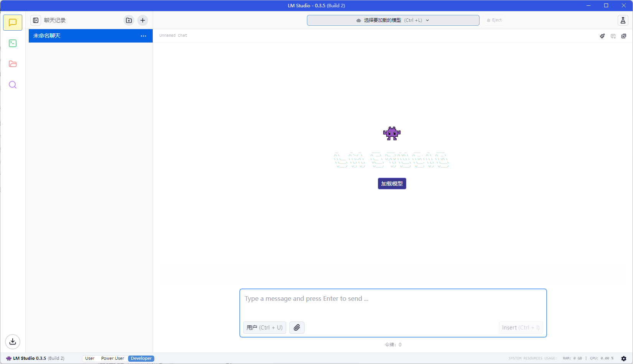Click the 令牌: 0 token counter
The image size is (633, 364).
coord(393,345)
